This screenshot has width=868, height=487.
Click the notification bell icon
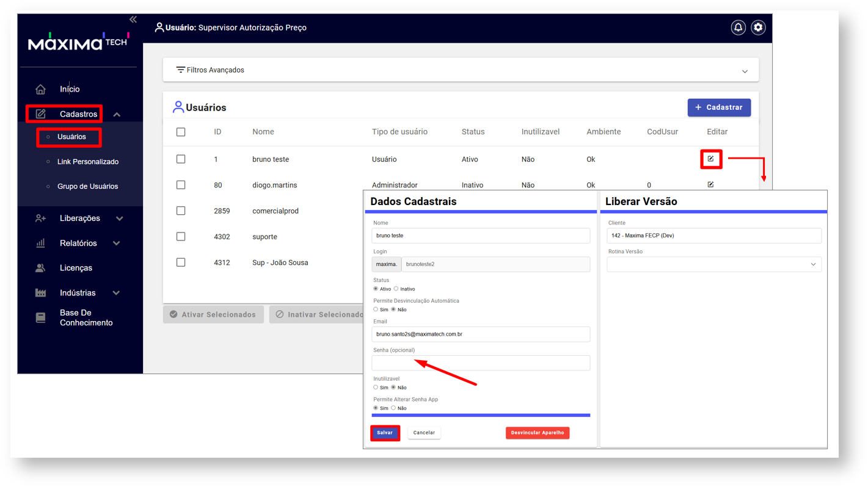[738, 27]
